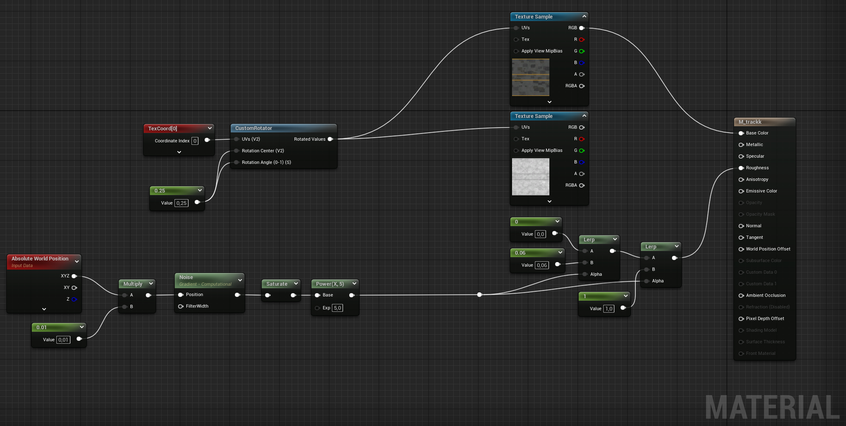Click the FilterWidth input pin on Noise node
The image size is (846, 426).
180,306
